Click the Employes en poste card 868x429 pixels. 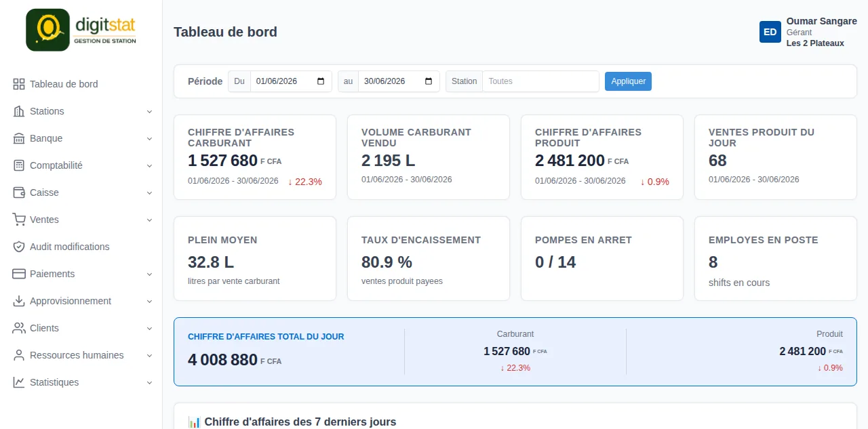[776, 259]
